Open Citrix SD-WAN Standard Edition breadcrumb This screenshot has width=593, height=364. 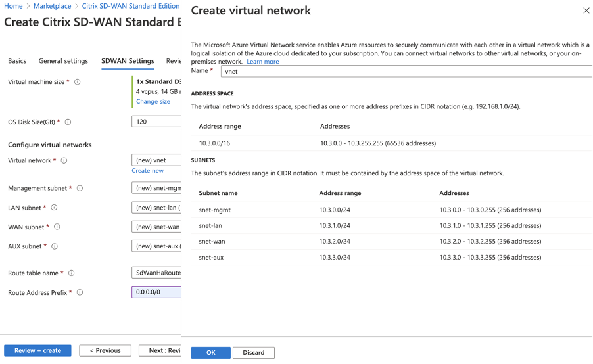[131, 6]
